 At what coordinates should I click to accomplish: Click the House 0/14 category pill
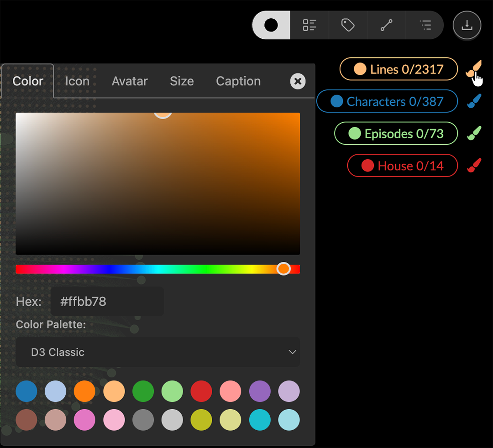402,166
